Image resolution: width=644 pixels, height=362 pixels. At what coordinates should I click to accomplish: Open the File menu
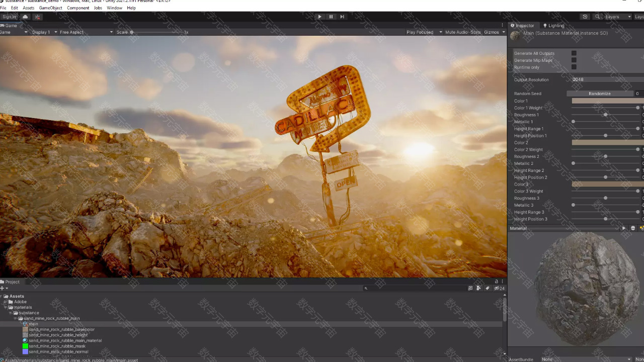click(x=3, y=8)
